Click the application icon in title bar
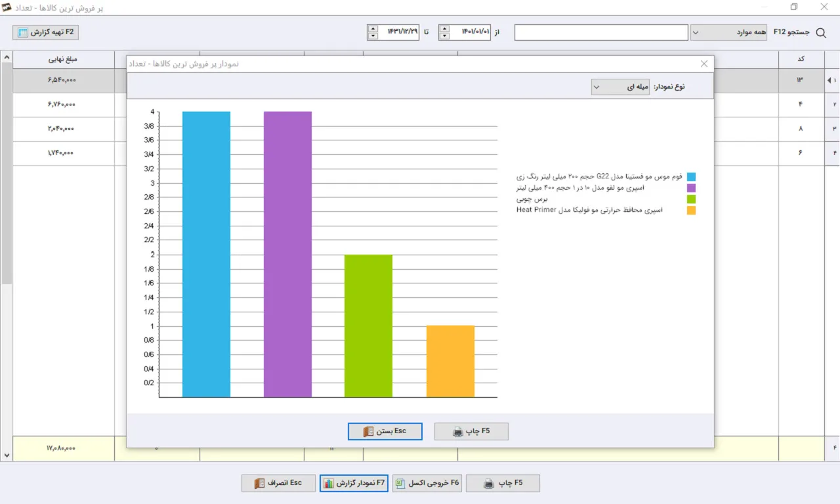 click(x=7, y=7)
